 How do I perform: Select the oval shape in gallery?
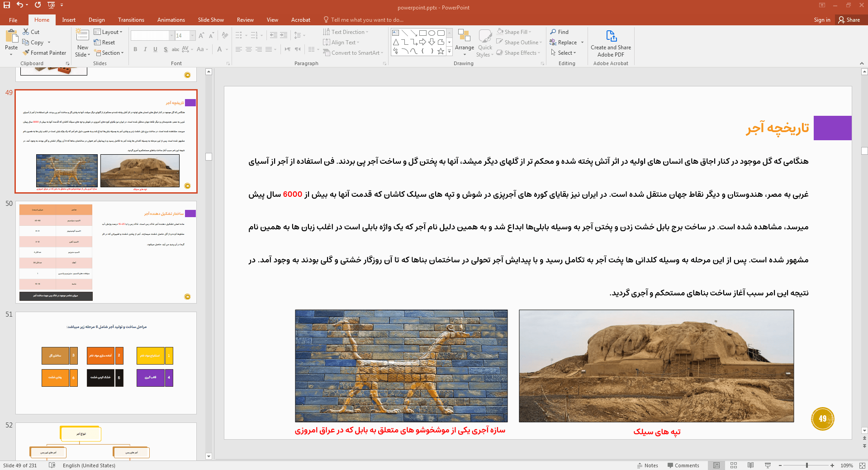point(432,33)
